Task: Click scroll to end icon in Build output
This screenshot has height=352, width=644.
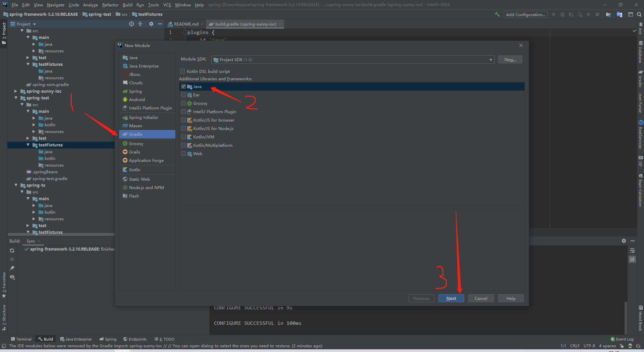Action: [x=632, y=259]
